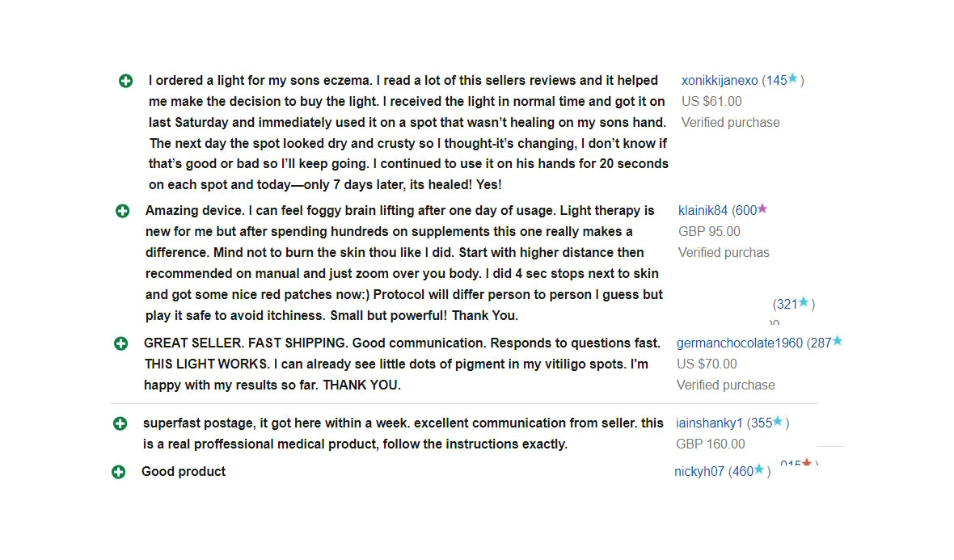Click the green plus icon beside "Good product"
Screen dimensions: 954x560
tap(118, 472)
